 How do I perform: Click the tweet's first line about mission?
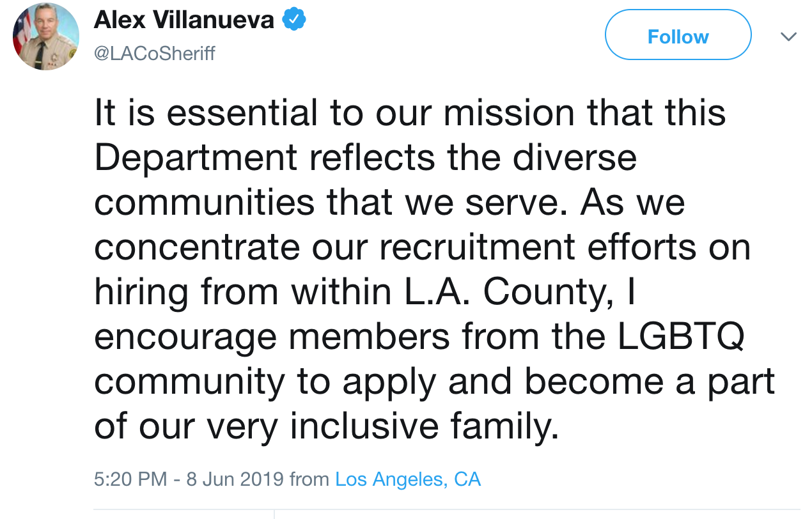[x=410, y=113]
